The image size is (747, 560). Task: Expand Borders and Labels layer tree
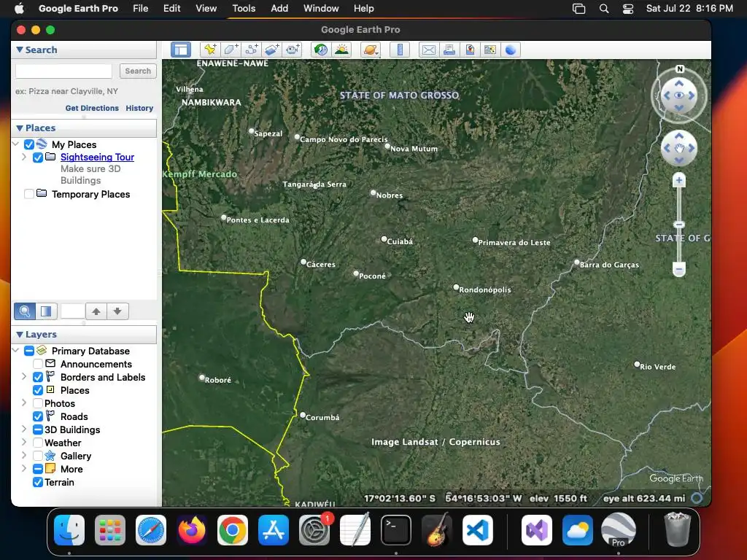coord(24,377)
